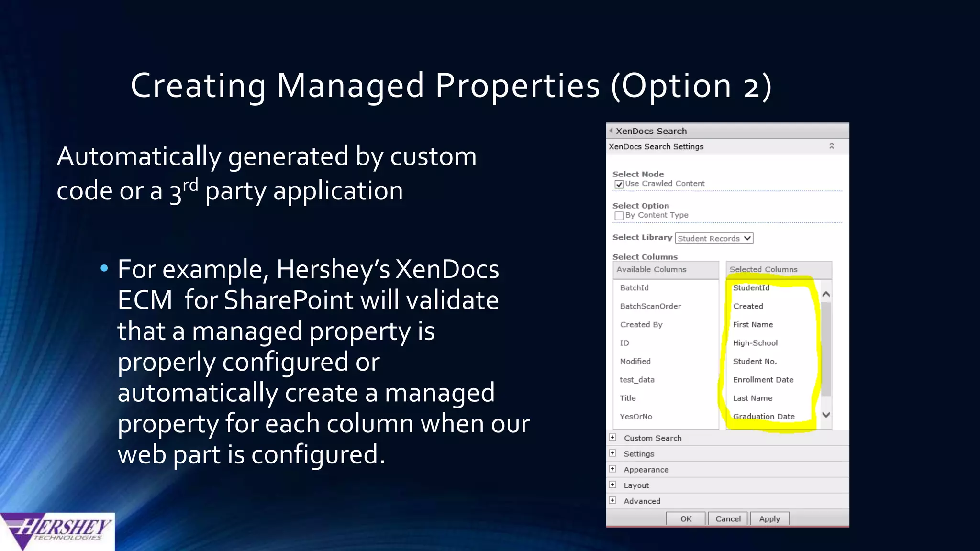Select Enrollment Date in Selected Columns
The height and width of the screenshot is (551, 980).
[763, 380]
